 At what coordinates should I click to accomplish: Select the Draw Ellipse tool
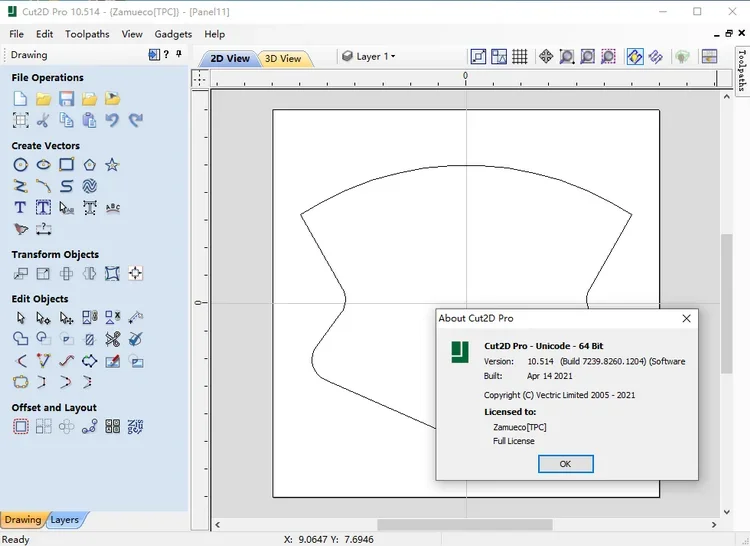pyautogui.click(x=43, y=165)
